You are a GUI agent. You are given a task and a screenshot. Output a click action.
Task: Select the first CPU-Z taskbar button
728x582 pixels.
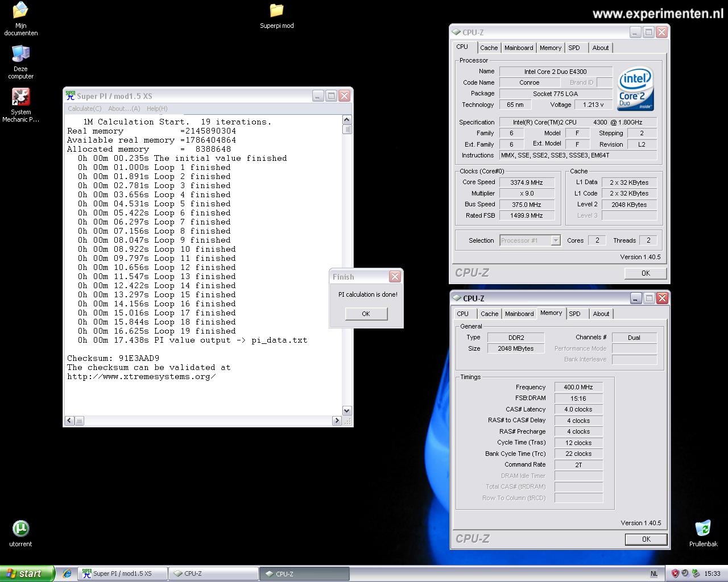point(214,573)
